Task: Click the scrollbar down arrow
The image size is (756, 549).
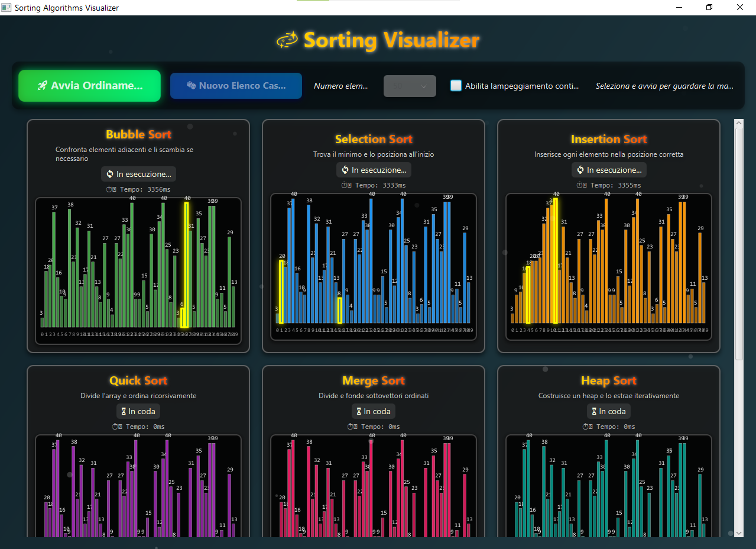Action: pos(738,533)
